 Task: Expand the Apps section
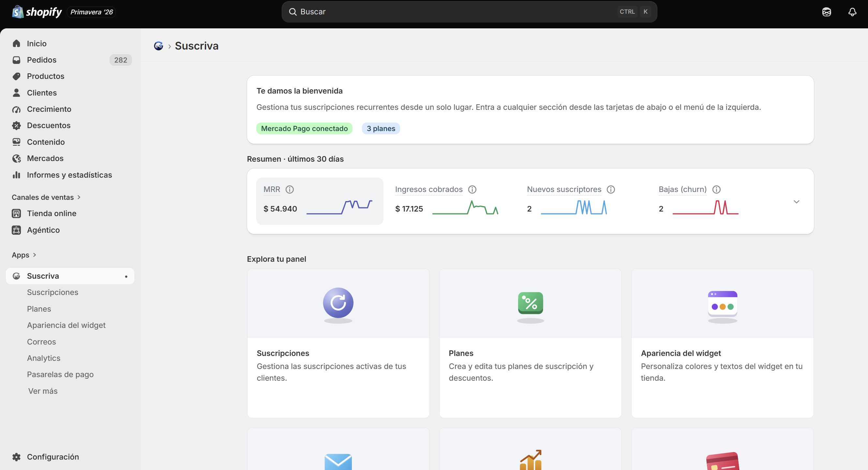[24, 255]
